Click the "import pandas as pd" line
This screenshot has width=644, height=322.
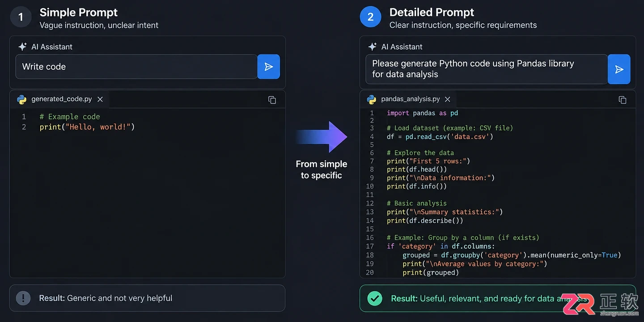(422, 113)
